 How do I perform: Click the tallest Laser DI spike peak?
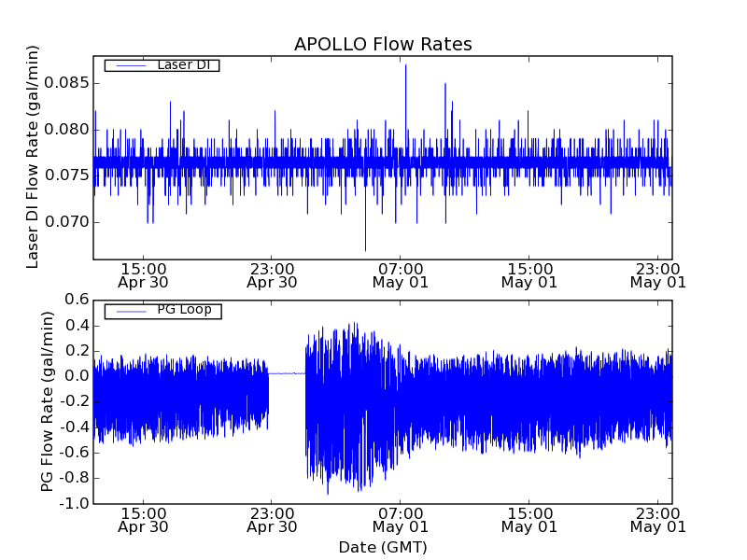point(405,66)
